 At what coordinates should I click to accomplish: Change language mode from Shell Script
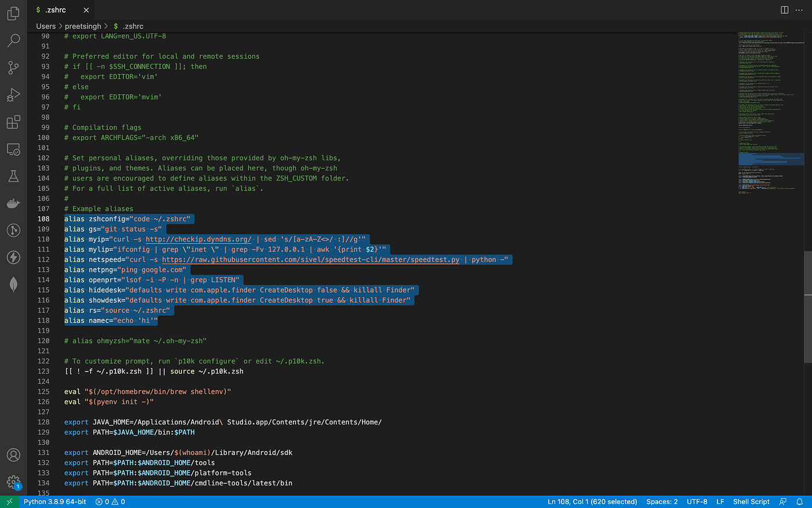click(751, 502)
